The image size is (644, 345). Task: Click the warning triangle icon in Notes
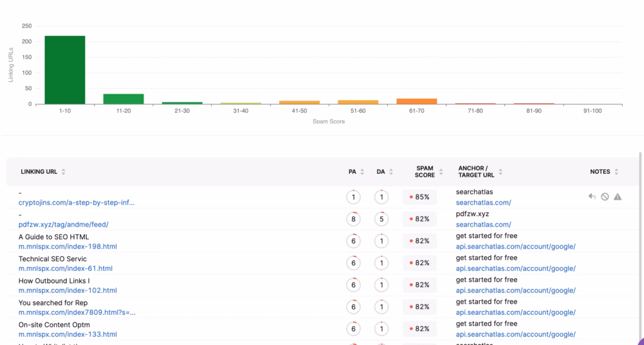(618, 197)
